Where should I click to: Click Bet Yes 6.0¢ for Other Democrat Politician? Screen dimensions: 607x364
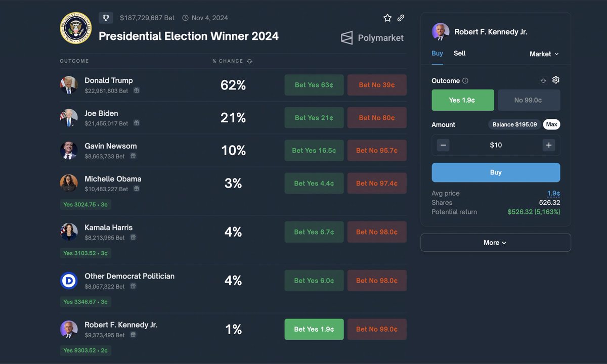(314, 281)
